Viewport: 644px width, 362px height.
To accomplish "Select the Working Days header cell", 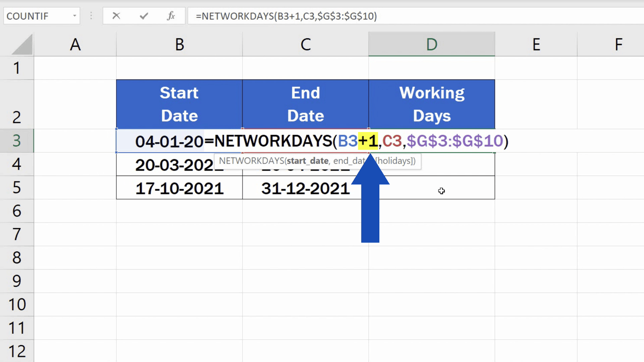I will point(431,104).
